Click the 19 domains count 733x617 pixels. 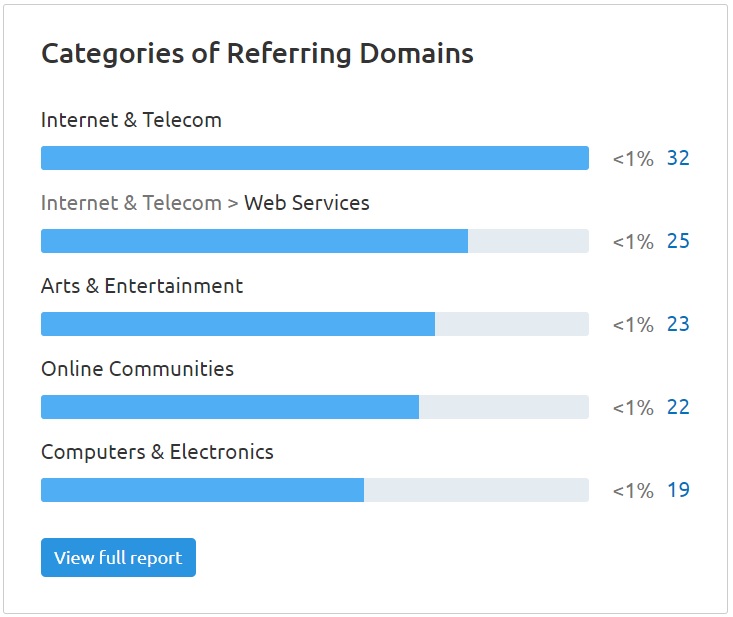click(x=678, y=490)
